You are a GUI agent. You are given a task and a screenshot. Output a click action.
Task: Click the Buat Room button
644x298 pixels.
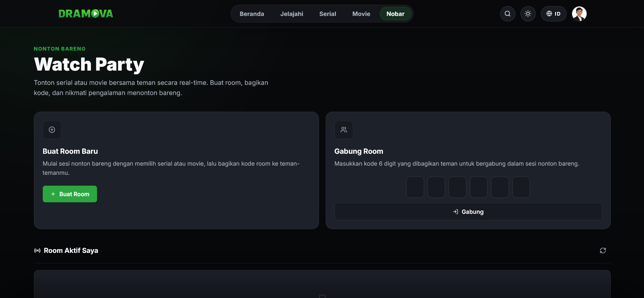pyautogui.click(x=70, y=194)
